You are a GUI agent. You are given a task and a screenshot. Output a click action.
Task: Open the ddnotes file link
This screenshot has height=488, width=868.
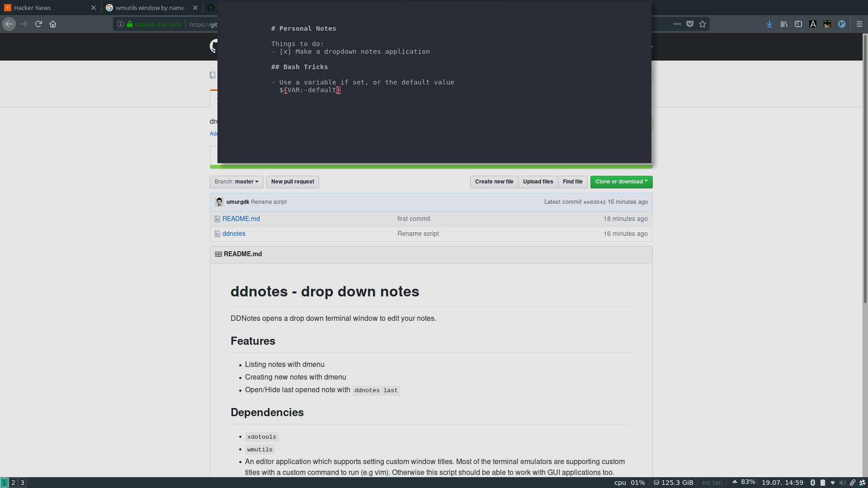click(x=234, y=234)
